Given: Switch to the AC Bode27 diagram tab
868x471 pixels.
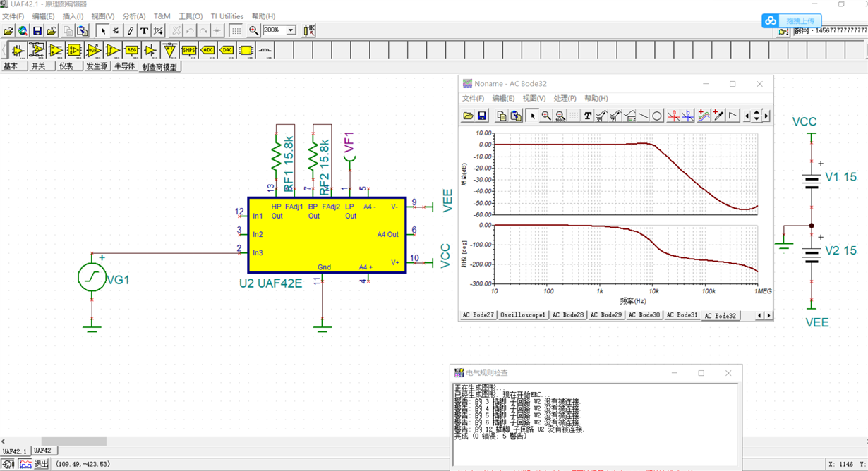Looking at the screenshot, I should point(478,315).
